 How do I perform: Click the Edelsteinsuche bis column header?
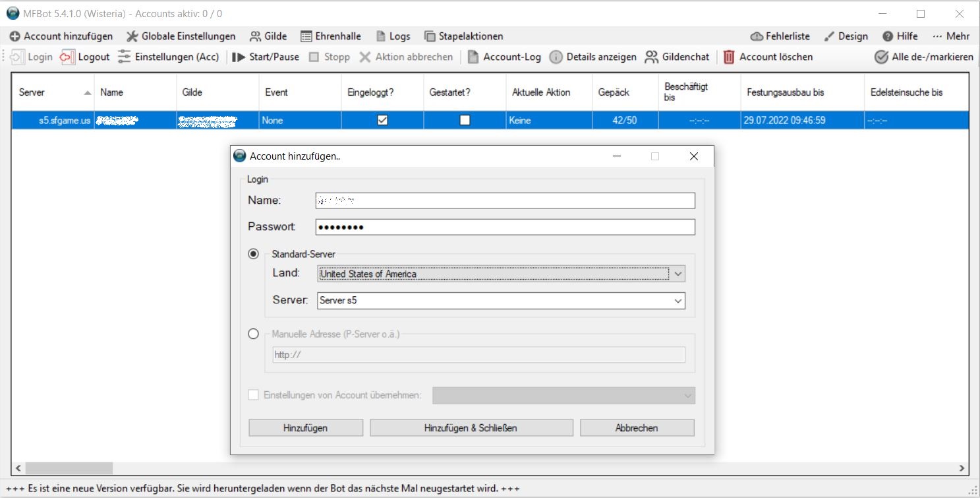click(916, 92)
